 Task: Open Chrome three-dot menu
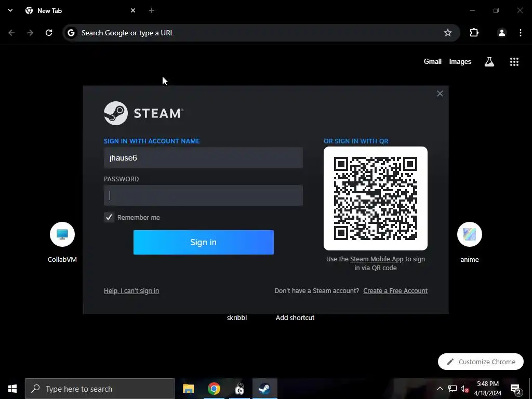pyautogui.click(x=520, y=33)
